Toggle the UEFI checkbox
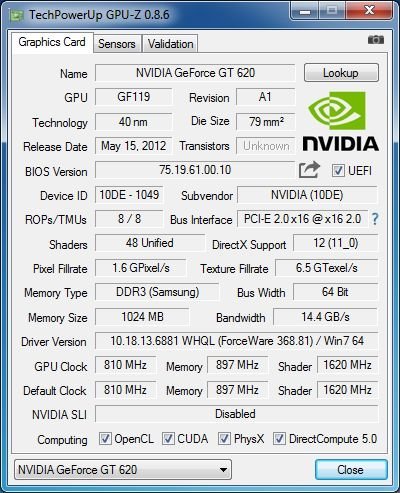The image size is (400, 493). point(338,170)
